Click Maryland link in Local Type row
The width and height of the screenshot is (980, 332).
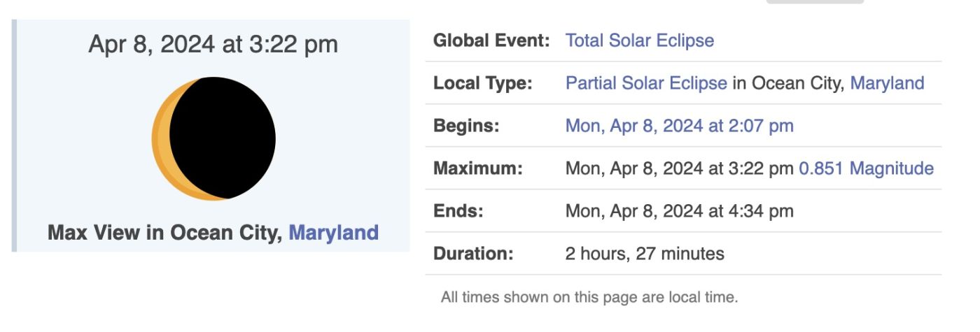pyautogui.click(x=887, y=83)
